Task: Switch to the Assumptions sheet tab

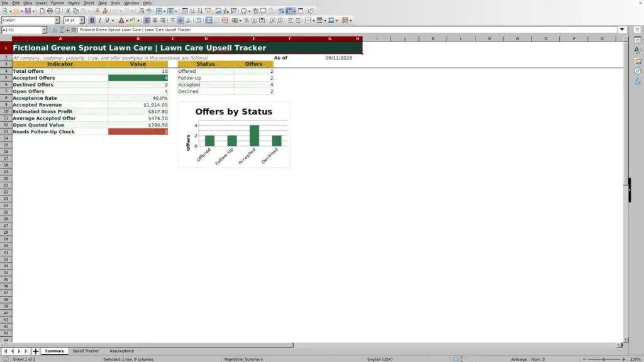Action: (121, 351)
